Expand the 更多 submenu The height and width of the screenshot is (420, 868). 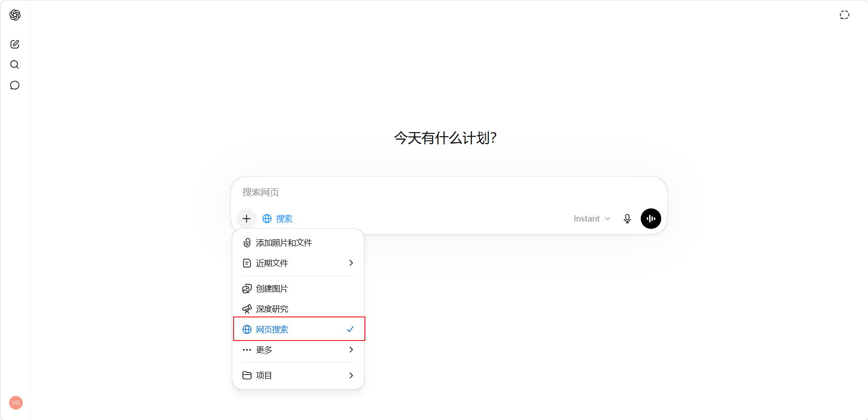click(x=298, y=350)
